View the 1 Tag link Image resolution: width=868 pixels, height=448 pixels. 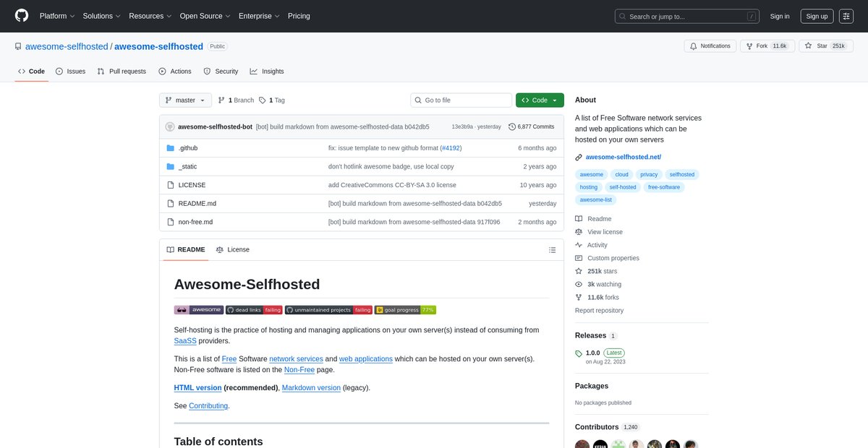tap(272, 100)
